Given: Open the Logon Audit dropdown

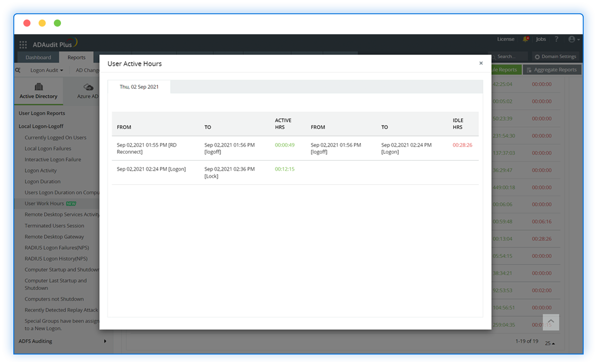Looking at the screenshot, I should pyautogui.click(x=46, y=70).
